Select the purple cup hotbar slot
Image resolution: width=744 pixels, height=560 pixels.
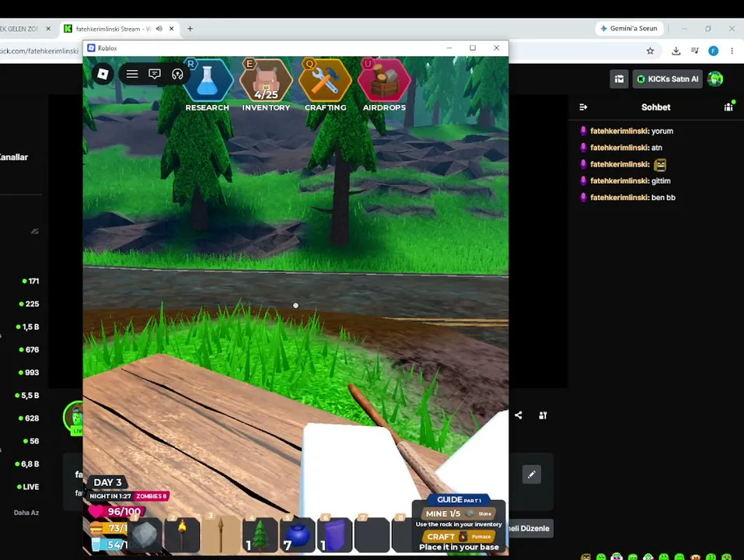point(334,535)
